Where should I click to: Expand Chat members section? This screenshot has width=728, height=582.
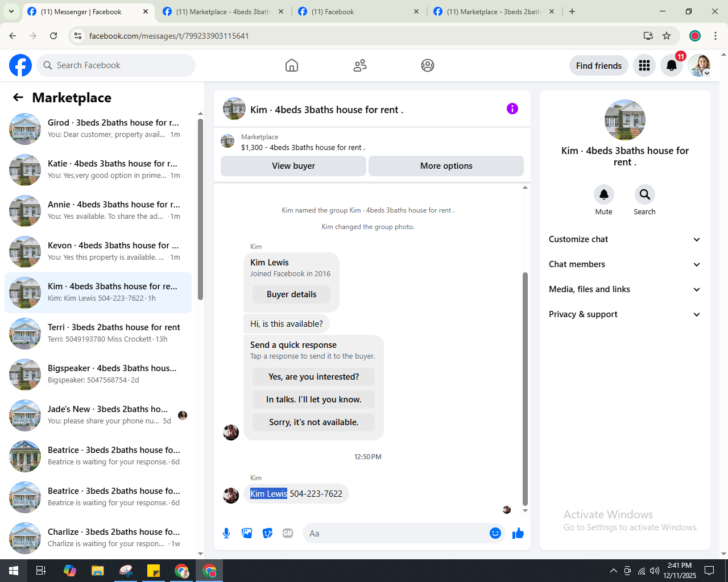coord(624,264)
